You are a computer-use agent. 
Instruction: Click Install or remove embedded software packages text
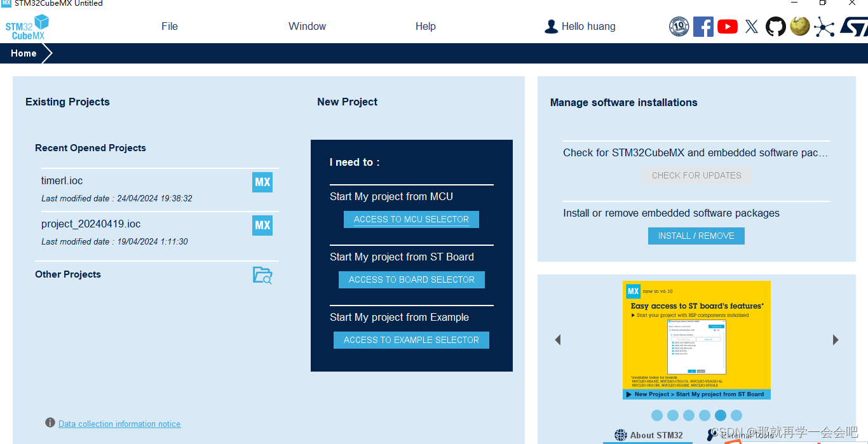[671, 213]
